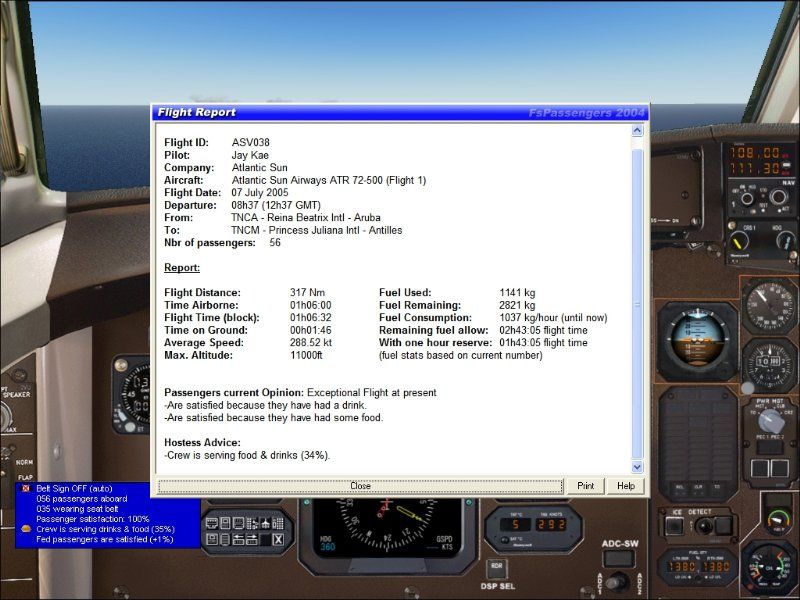Click the Flight Report vertical scrollbar thumb
This screenshot has height=600, width=800.
[637, 304]
